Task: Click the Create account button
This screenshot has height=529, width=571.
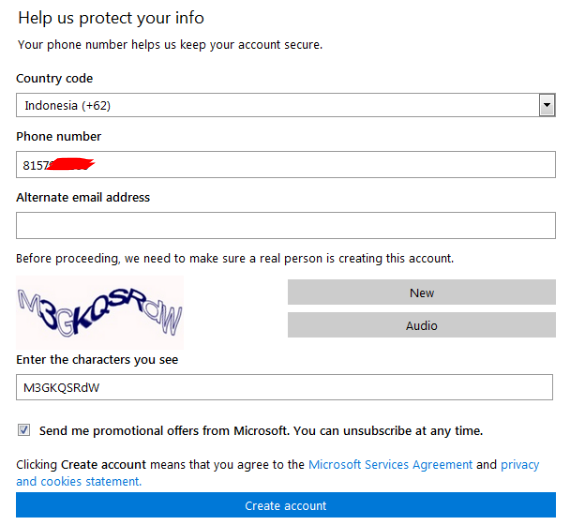Action: point(286,505)
